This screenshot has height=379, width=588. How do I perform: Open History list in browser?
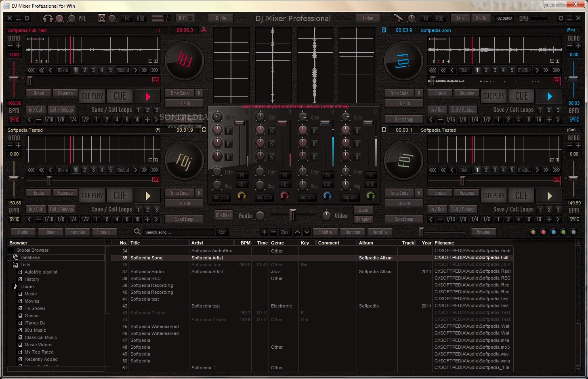click(x=32, y=279)
